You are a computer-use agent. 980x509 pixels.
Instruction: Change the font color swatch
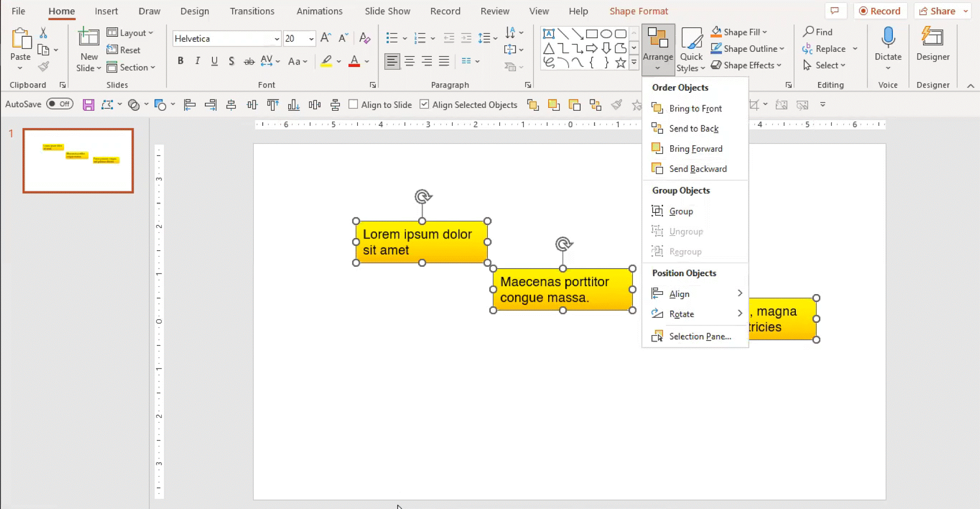point(355,61)
